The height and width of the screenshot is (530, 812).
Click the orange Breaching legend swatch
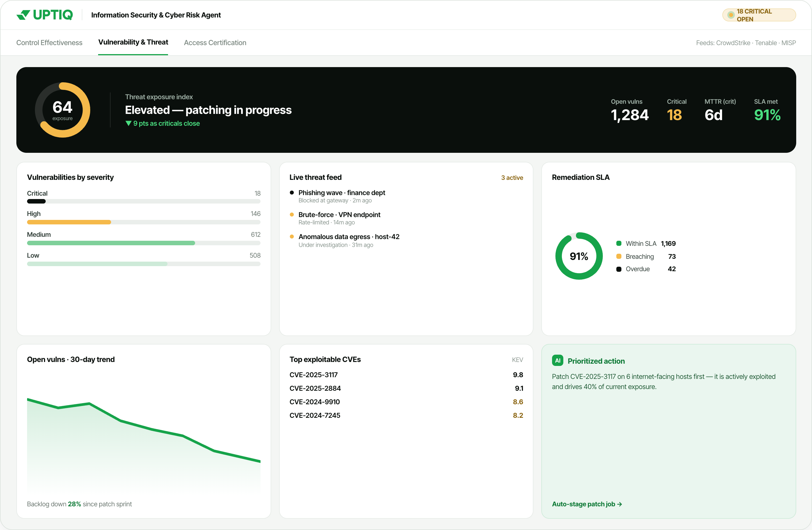tap(619, 257)
